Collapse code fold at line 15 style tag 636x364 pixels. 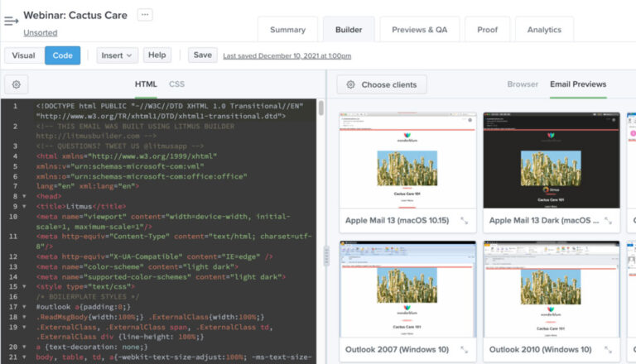coord(24,286)
